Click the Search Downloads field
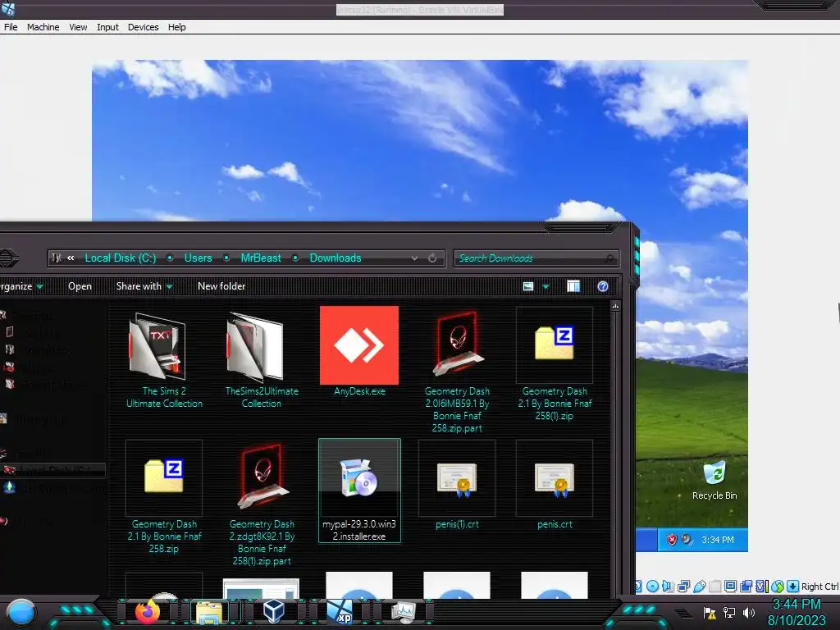Screen dimensions: 840x630 [x=536, y=258]
